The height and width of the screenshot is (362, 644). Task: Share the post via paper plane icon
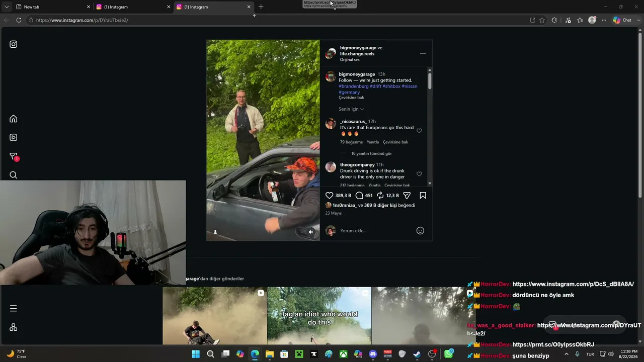(407, 196)
